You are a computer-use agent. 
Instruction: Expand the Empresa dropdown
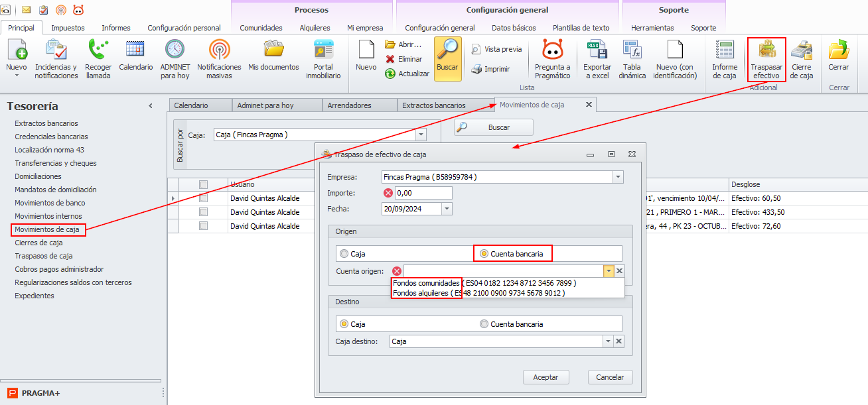pyautogui.click(x=618, y=177)
